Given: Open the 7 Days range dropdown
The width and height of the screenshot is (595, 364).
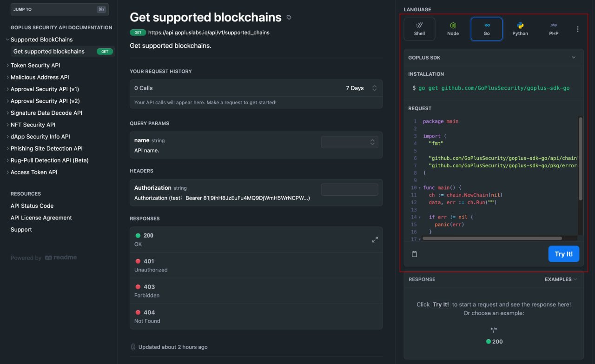Looking at the screenshot, I should click(x=361, y=88).
